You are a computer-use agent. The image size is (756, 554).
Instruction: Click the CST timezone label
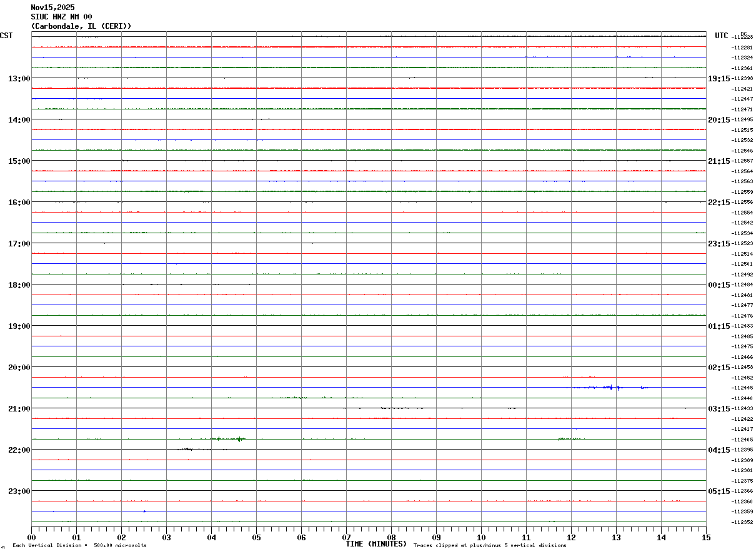6,36
